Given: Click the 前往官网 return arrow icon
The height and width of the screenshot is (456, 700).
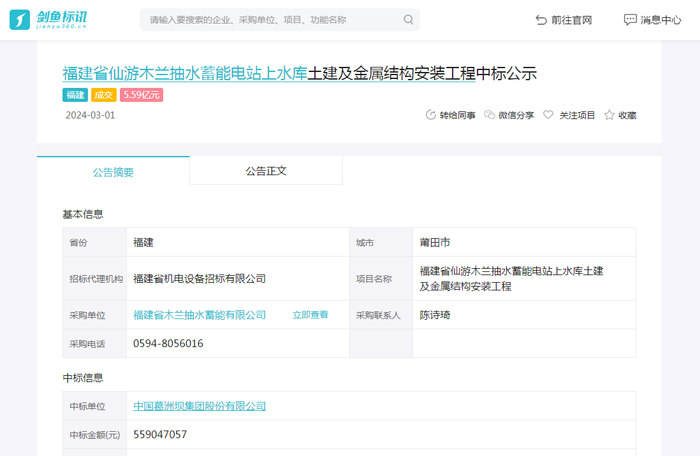Looking at the screenshot, I should tap(541, 20).
